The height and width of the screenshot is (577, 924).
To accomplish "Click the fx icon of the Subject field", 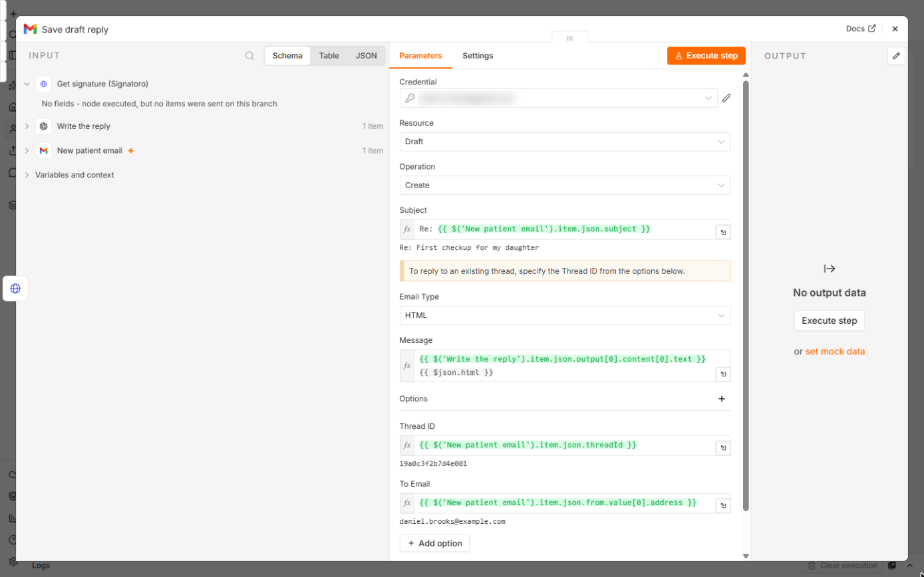I will pos(407,229).
